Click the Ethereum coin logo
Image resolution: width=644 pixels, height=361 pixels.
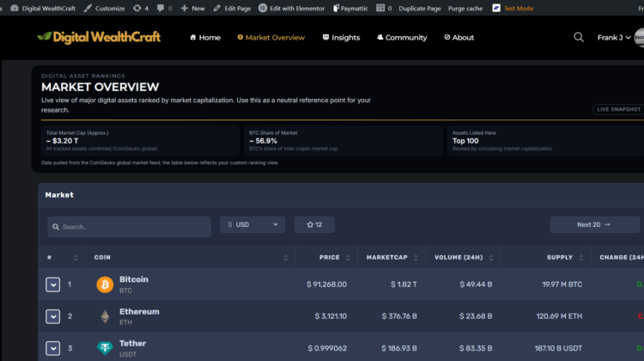[x=105, y=316]
